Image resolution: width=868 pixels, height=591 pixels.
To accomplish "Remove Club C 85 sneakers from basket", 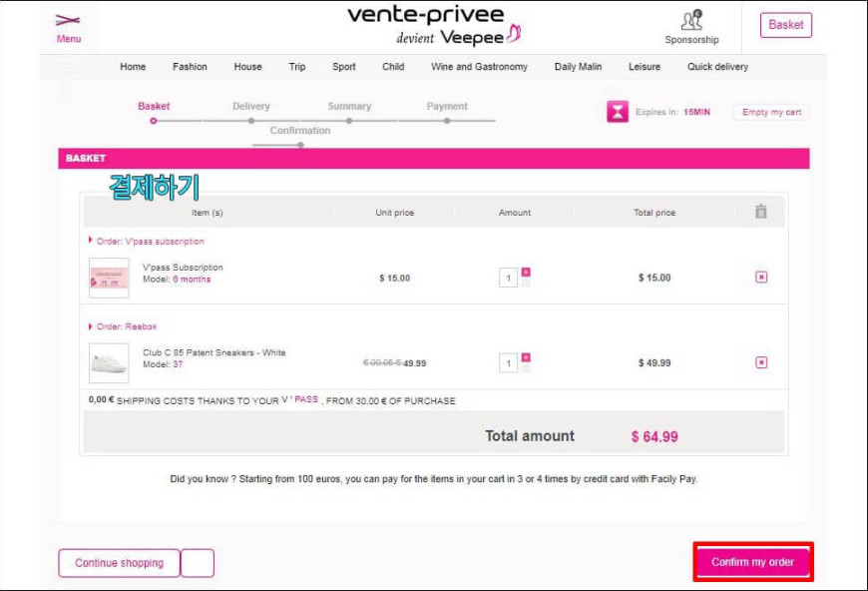I will (x=761, y=362).
